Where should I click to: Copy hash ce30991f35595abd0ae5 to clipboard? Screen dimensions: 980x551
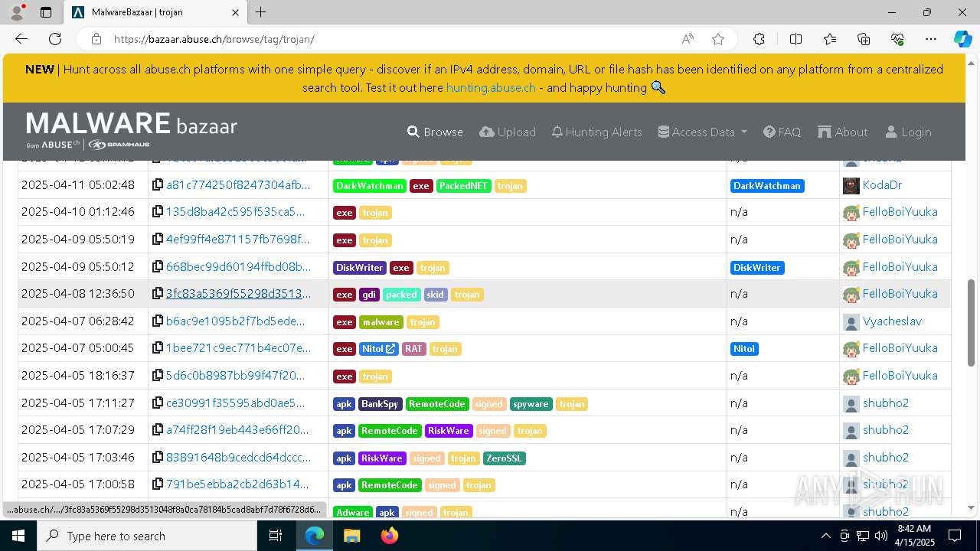158,403
